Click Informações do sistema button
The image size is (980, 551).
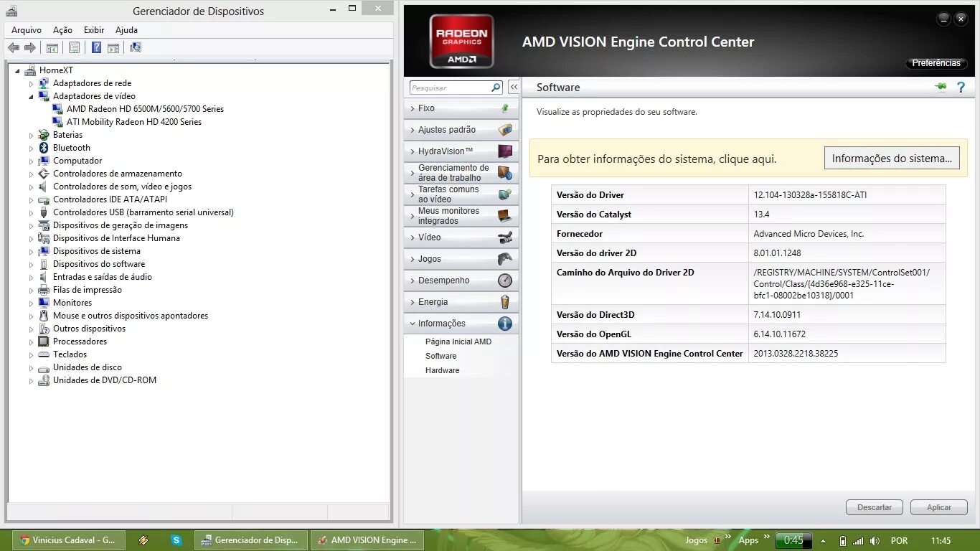click(x=892, y=158)
